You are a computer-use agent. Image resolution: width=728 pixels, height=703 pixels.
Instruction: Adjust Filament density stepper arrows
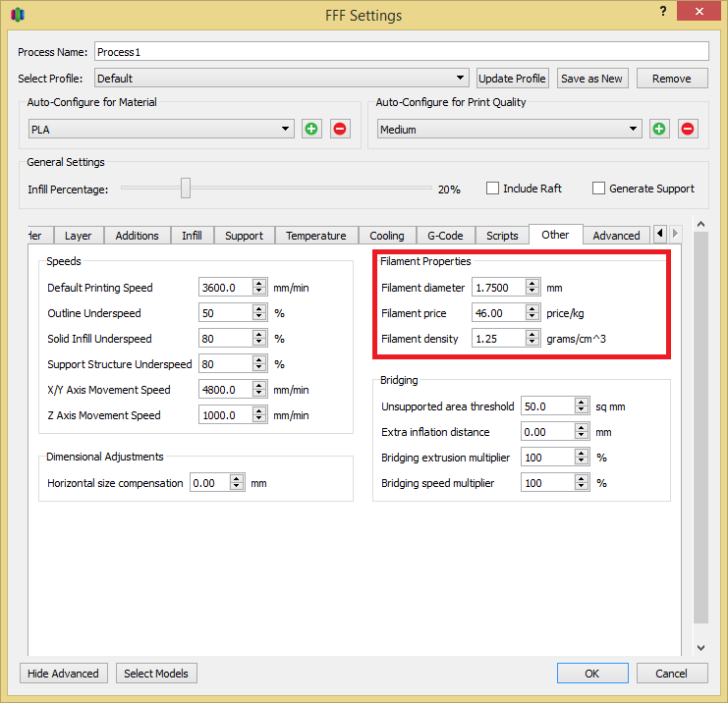coord(532,339)
